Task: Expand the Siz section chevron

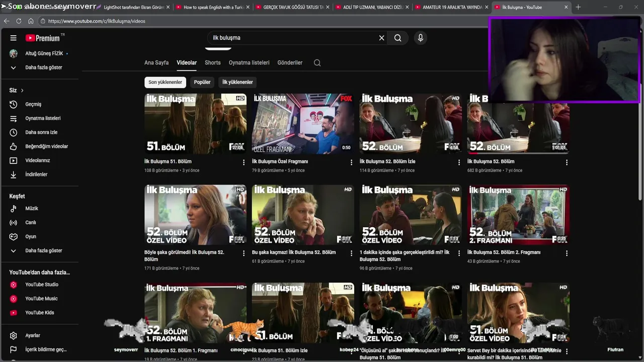Action: 22,90
